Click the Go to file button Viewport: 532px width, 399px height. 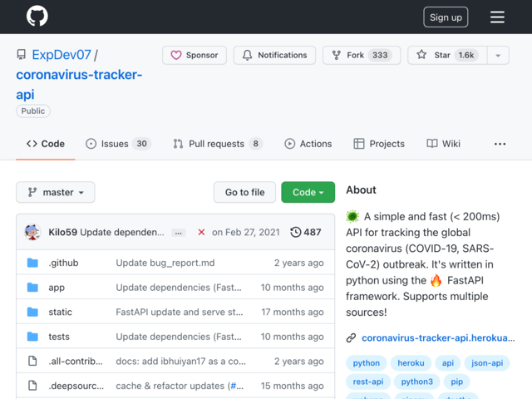[244, 192]
